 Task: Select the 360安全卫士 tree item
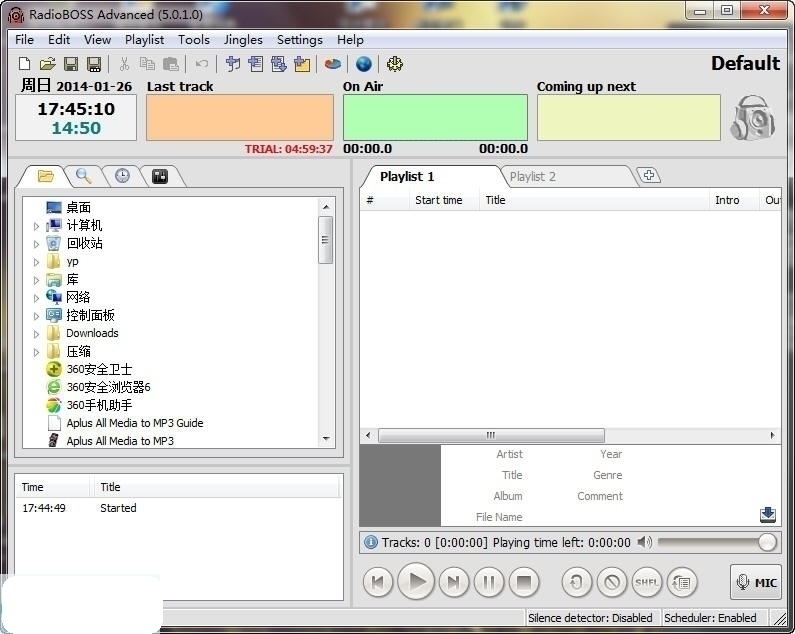pos(99,369)
